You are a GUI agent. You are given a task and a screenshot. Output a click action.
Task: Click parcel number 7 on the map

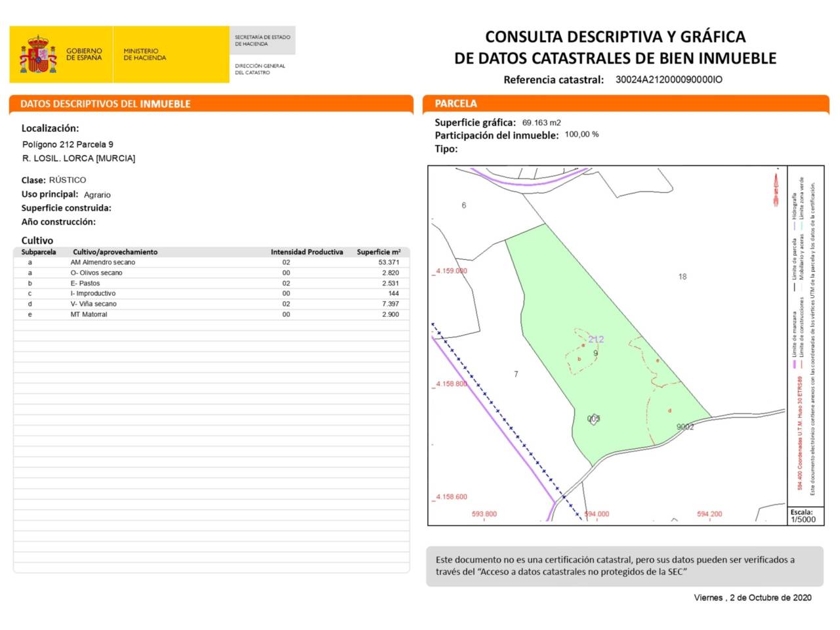516,374
